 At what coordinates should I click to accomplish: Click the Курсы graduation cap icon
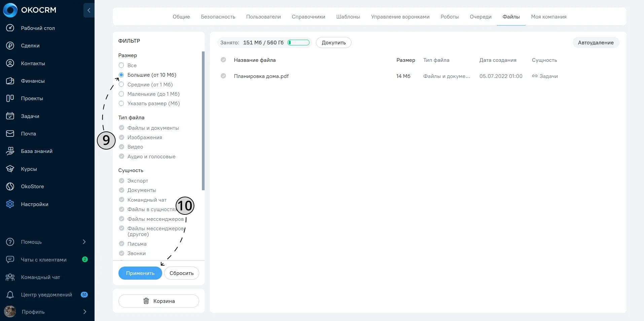point(10,169)
